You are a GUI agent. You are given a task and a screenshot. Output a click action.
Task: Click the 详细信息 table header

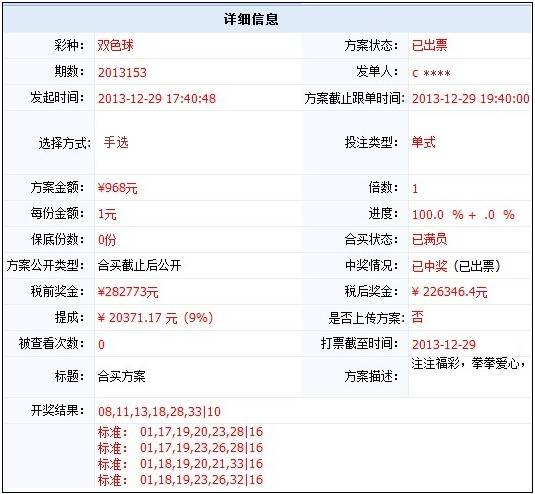click(x=251, y=19)
